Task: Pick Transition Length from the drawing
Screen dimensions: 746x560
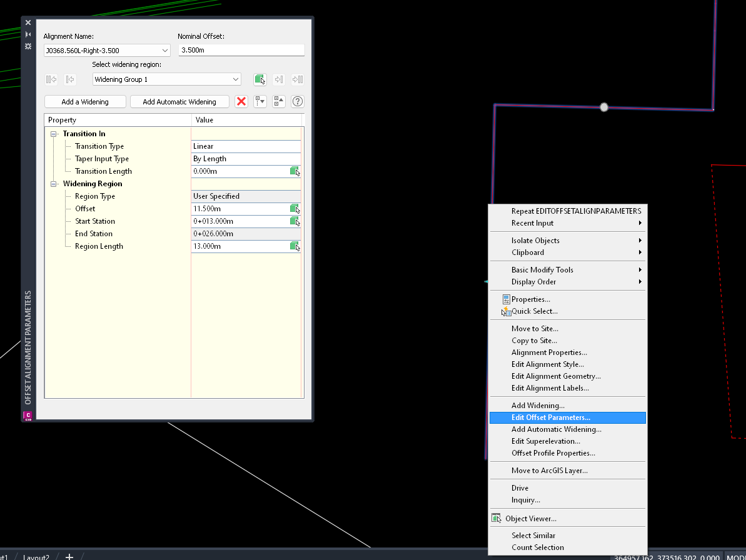Action: point(295,171)
